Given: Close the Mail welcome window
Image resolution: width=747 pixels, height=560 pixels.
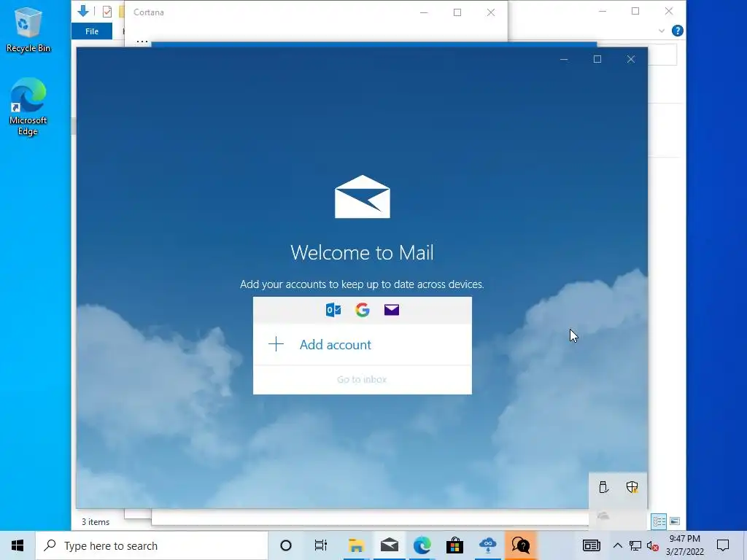Looking at the screenshot, I should 631,59.
